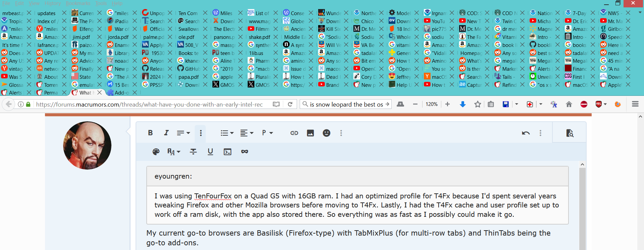
Task: Click the blue downloads arrow
Action: point(463,104)
